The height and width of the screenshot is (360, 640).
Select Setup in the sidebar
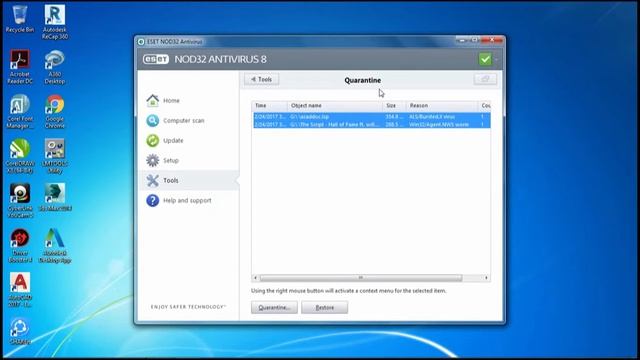pos(171,160)
